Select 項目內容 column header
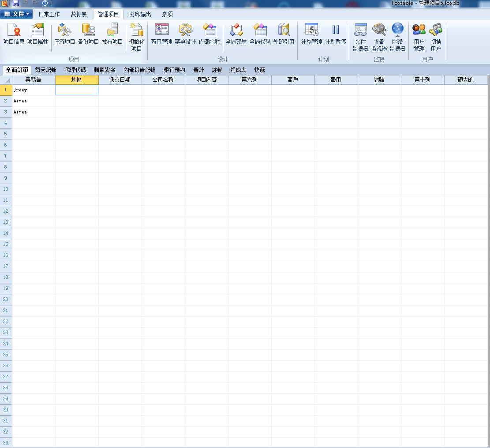Image resolution: width=490 pixels, height=448 pixels. point(206,80)
